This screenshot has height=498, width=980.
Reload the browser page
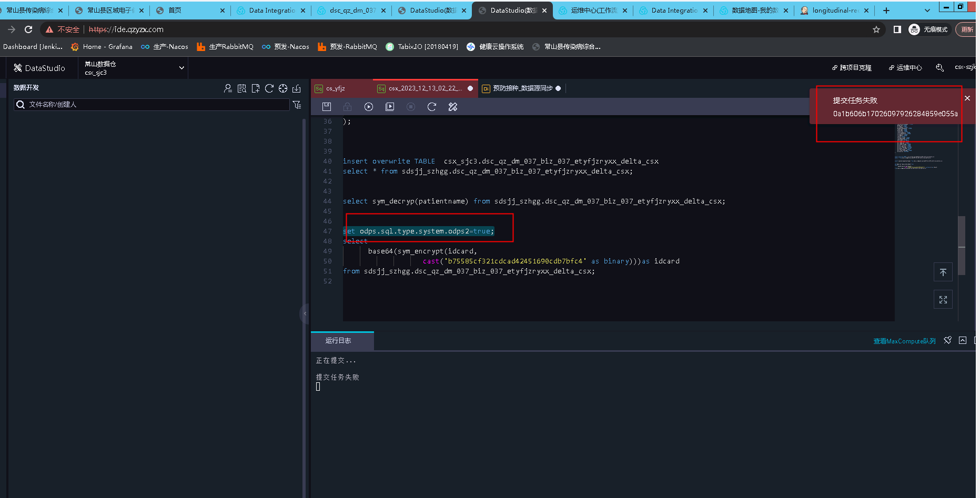[x=28, y=29]
